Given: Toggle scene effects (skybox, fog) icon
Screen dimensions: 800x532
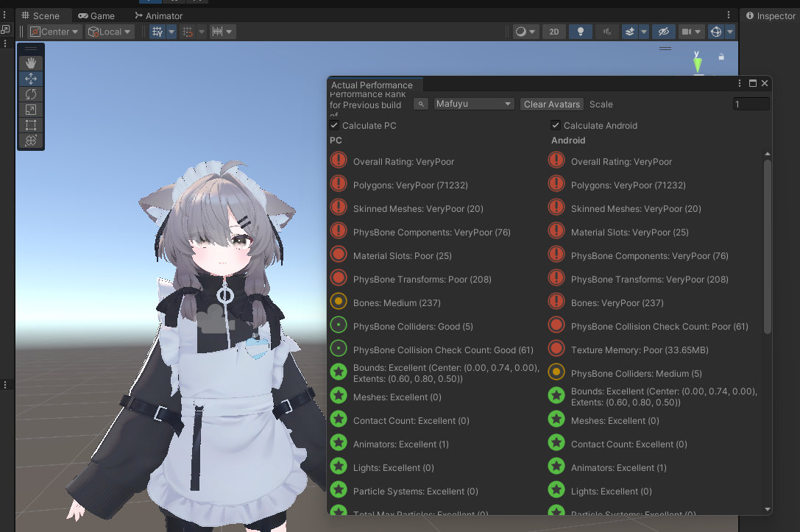Looking at the screenshot, I should pyautogui.click(x=630, y=32).
